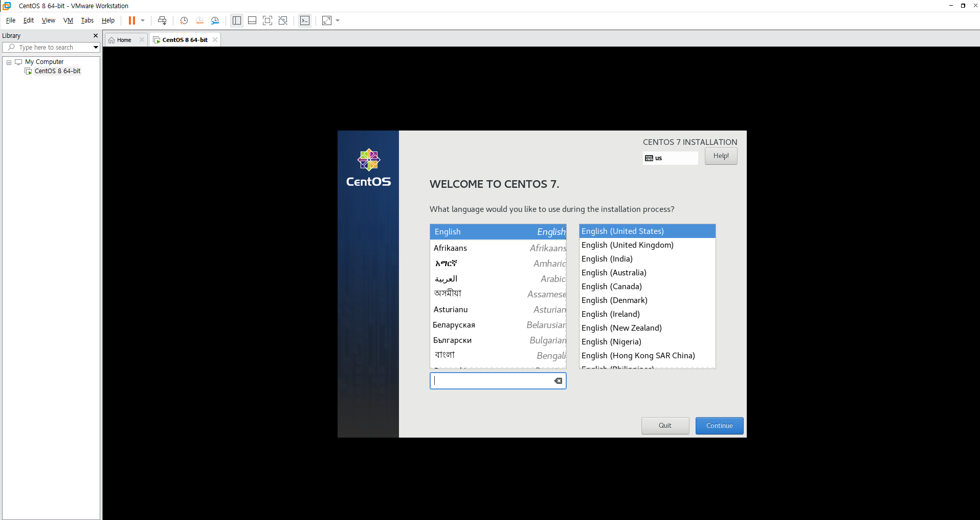Select Asturianu in the language list

[498, 310]
